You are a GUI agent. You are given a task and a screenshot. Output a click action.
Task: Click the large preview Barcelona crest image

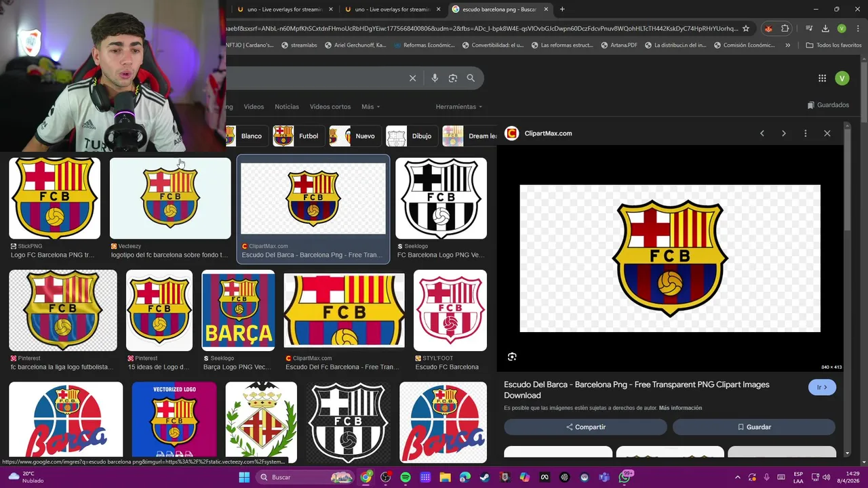point(670,258)
